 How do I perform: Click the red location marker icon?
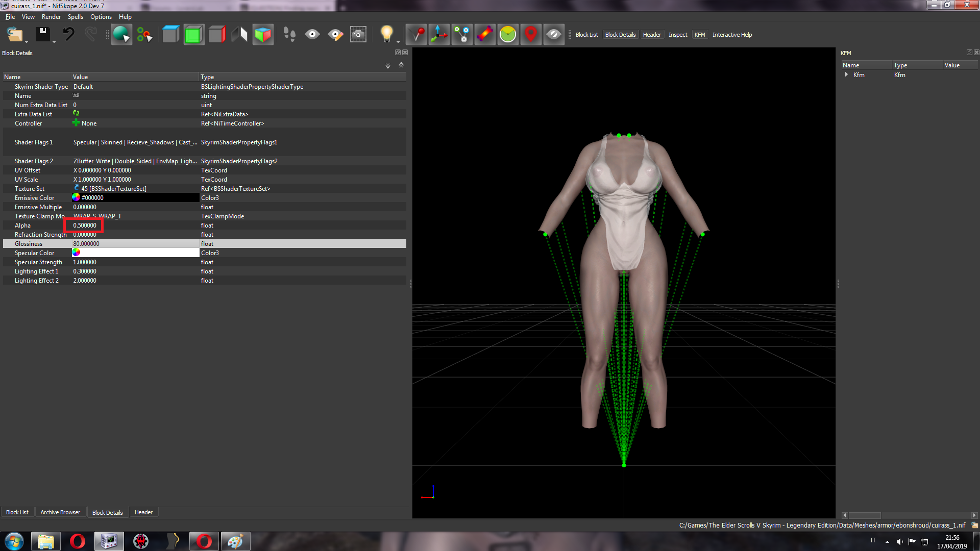click(531, 35)
